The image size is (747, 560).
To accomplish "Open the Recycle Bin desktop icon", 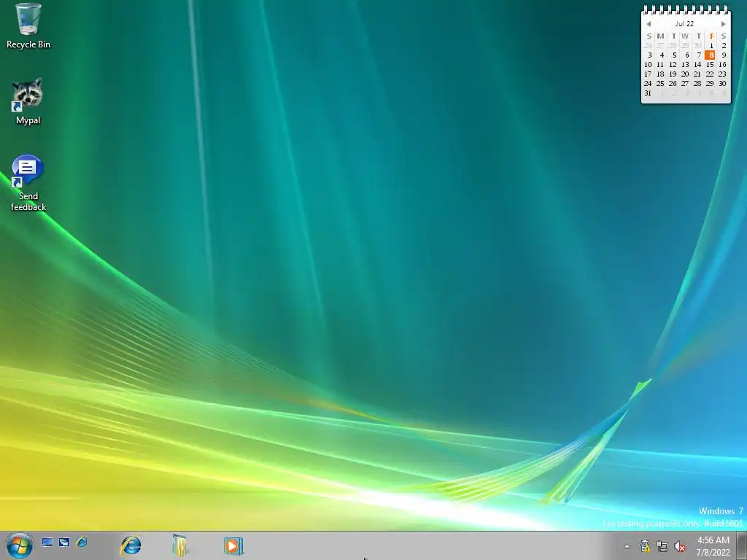I will pos(28,26).
